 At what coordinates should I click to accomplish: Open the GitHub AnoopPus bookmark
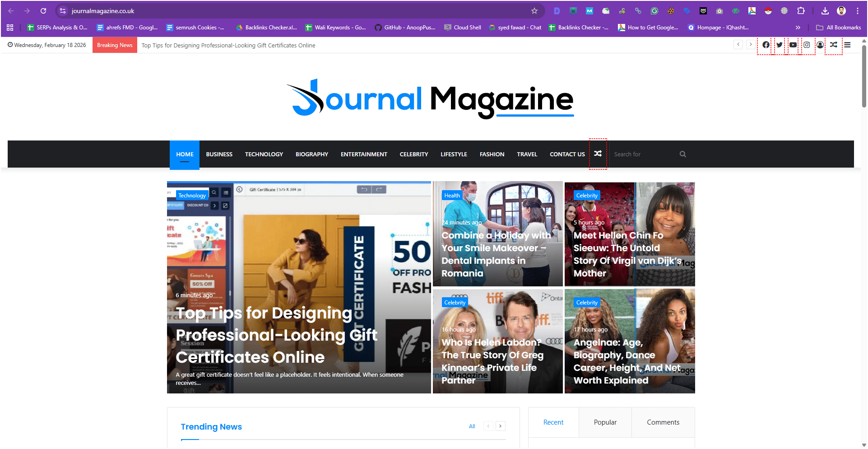click(405, 28)
